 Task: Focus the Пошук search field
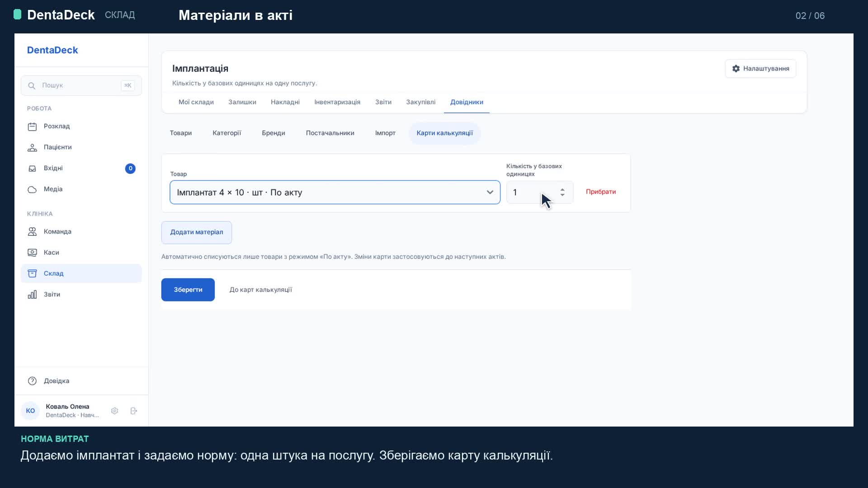pyautogui.click(x=81, y=85)
